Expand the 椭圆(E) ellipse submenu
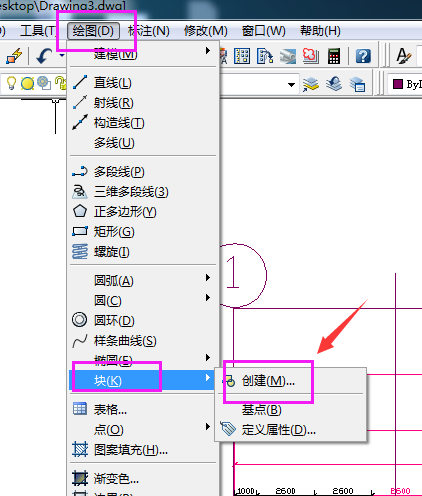The image size is (422, 496). [143, 360]
